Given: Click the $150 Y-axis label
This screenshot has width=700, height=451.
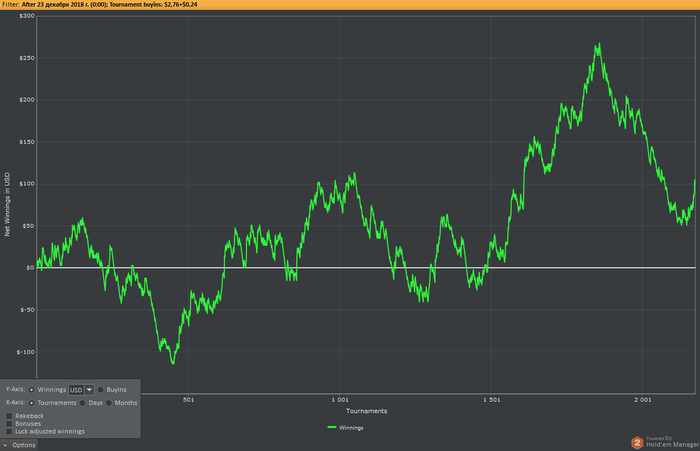Looking at the screenshot, I should pyautogui.click(x=27, y=142).
